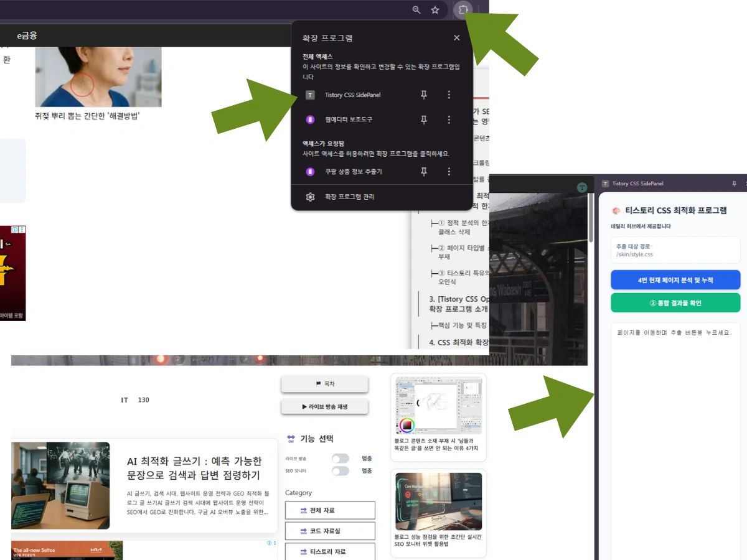Open 확장 프로그램 관리 menu entry
The height and width of the screenshot is (560, 747).
click(x=349, y=197)
